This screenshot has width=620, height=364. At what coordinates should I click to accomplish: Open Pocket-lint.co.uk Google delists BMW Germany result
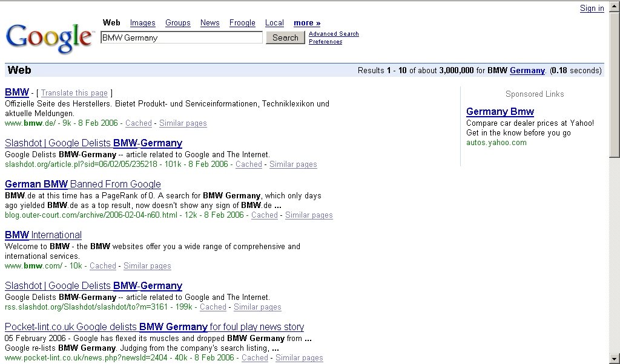[154, 327]
